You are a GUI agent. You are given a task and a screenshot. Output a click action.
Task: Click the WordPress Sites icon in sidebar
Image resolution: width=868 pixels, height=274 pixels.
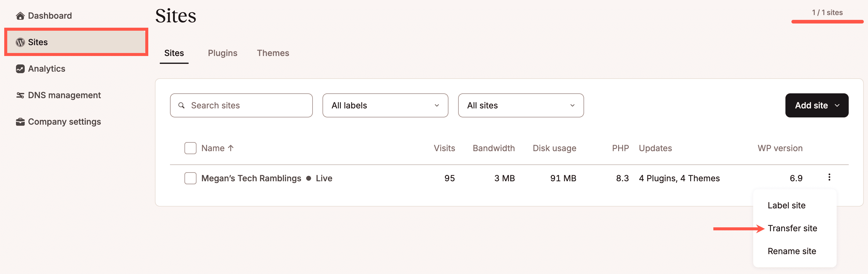(x=20, y=42)
